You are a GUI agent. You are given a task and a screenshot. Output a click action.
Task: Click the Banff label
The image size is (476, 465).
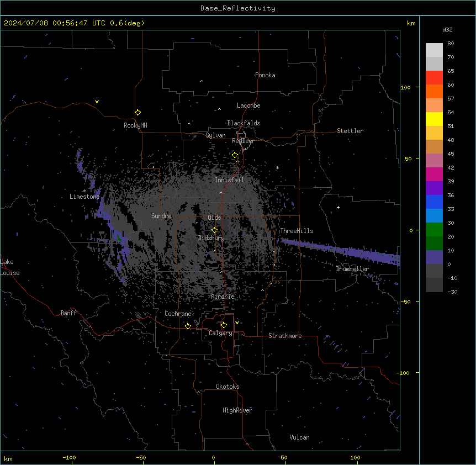pos(68,313)
